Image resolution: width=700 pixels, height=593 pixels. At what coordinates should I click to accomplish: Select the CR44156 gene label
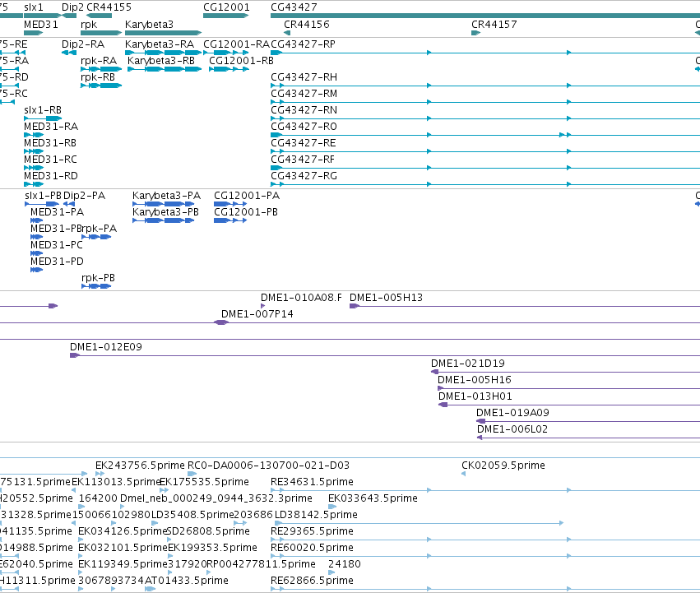(x=307, y=25)
